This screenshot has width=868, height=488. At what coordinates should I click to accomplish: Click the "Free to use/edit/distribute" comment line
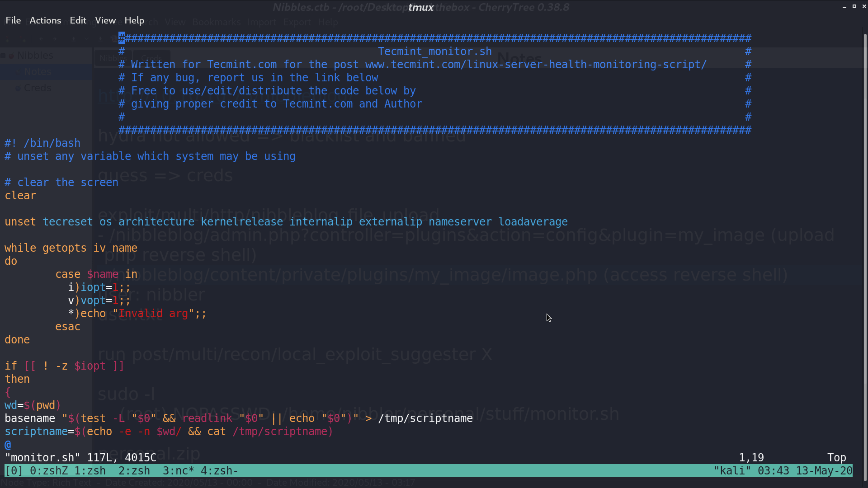(267, 91)
